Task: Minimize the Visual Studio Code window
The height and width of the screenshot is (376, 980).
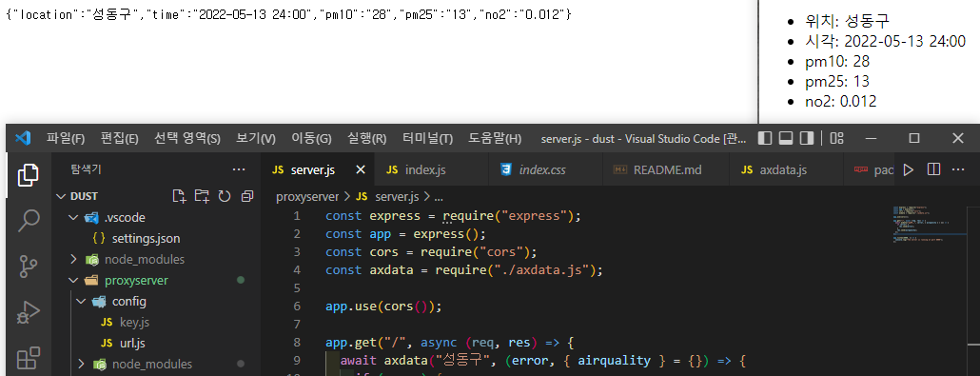Action: coord(872,138)
